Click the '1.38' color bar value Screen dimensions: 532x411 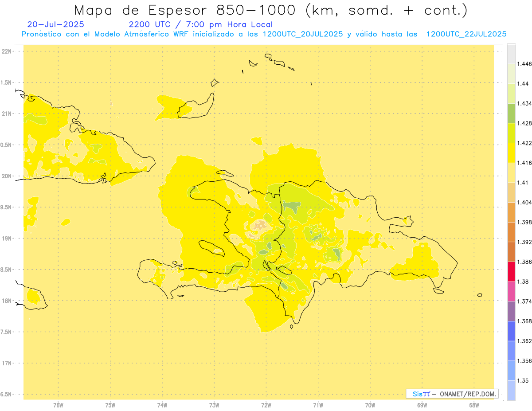coord(523,282)
